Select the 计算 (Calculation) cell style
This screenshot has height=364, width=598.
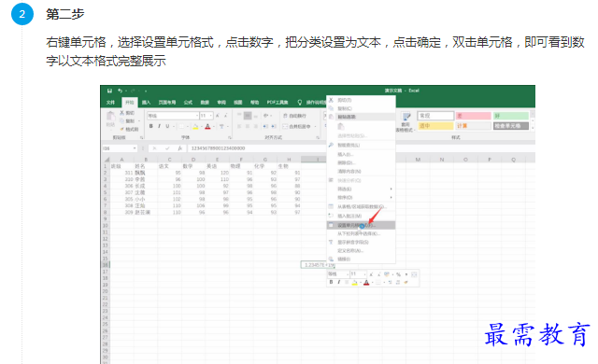tap(473, 126)
